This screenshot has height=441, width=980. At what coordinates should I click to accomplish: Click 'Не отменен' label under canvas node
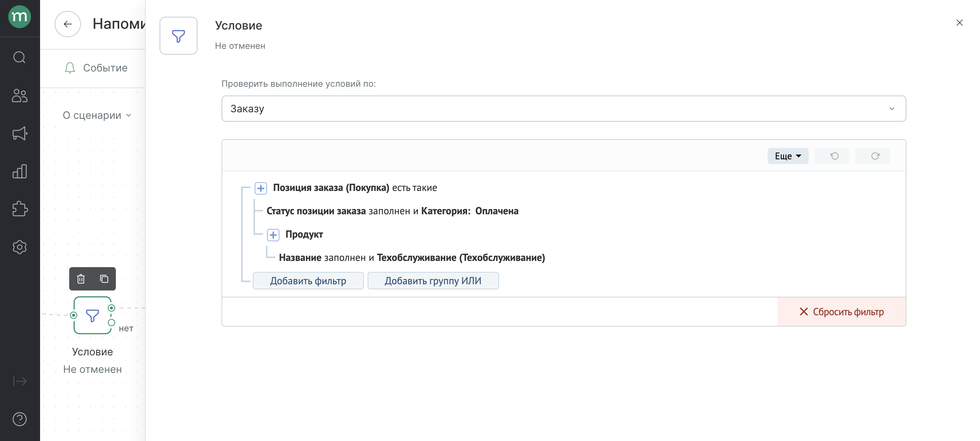(x=93, y=370)
